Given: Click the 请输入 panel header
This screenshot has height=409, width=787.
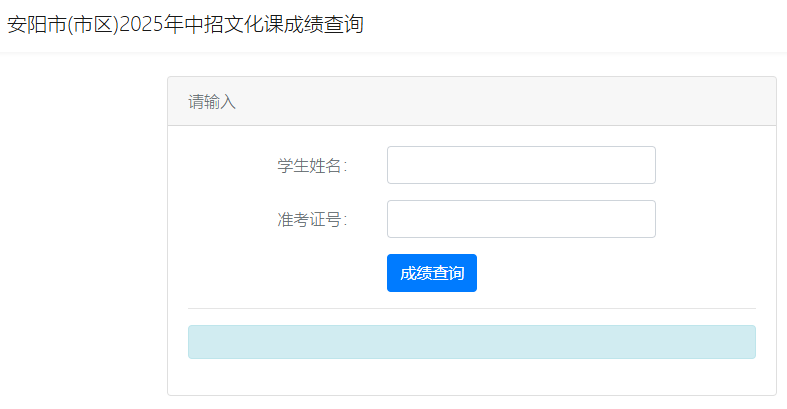Looking at the screenshot, I should click(x=472, y=101).
